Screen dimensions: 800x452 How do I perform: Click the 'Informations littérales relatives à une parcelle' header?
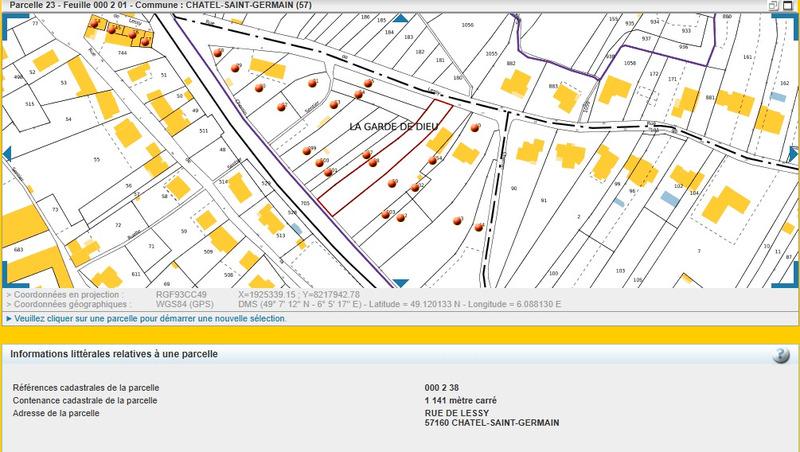(114, 354)
